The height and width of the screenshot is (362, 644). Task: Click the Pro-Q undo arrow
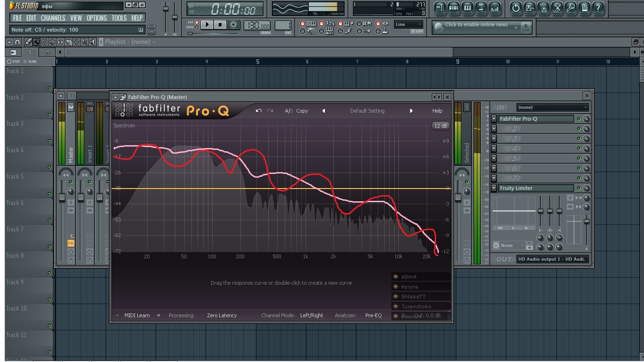pyautogui.click(x=258, y=111)
